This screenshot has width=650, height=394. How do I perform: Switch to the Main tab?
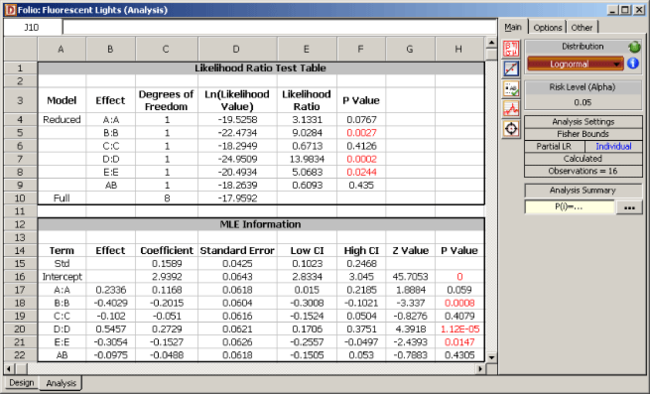tap(513, 27)
